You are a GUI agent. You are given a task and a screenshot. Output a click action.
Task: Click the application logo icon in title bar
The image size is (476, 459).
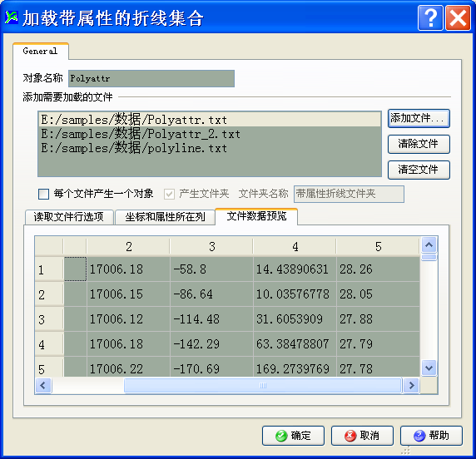pos(12,17)
